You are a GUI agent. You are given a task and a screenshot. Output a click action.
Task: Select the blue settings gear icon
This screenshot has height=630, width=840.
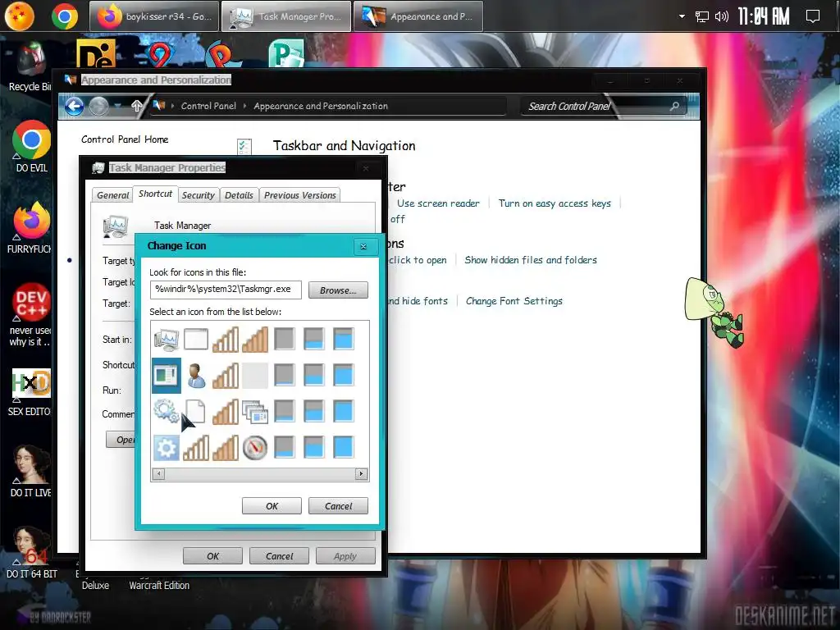166,447
